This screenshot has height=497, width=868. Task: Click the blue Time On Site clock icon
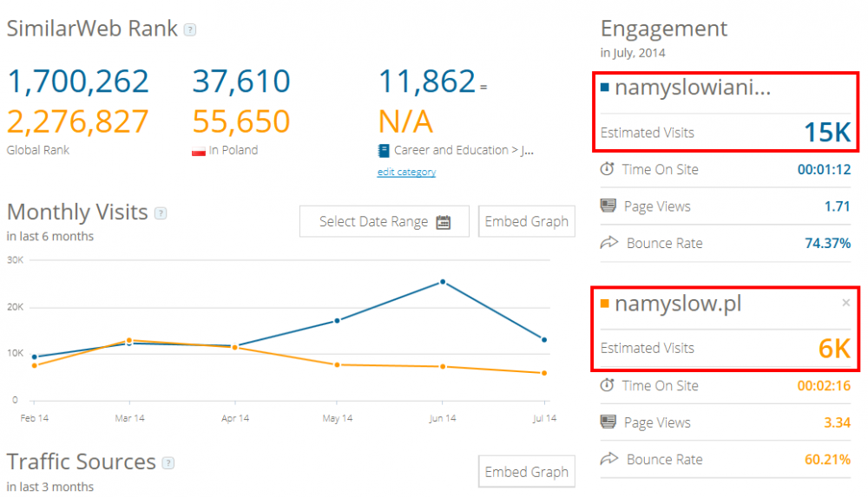tap(608, 169)
